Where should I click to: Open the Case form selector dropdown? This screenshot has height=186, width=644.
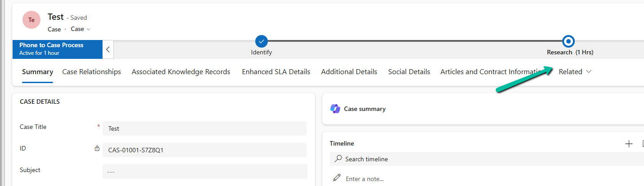point(81,29)
